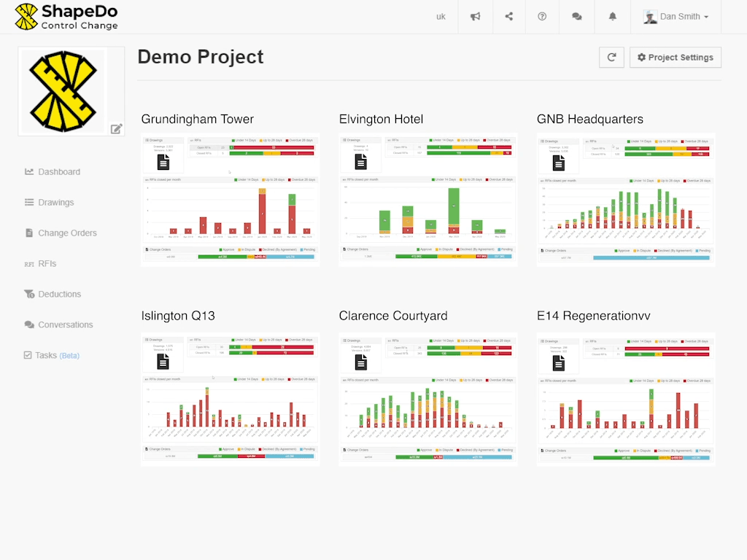Screen dimensions: 747x560
Task: Click the share icon in the top bar
Action: pyautogui.click(x=508, y=16)
